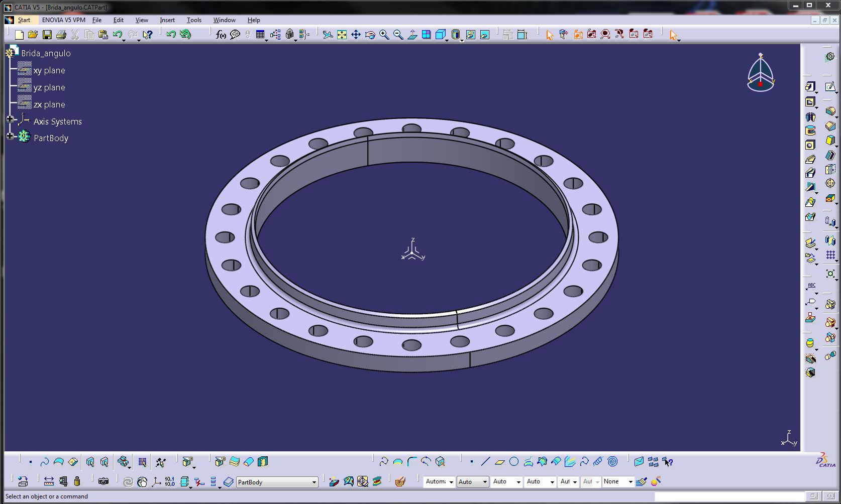
Task: Open a file using the folder icon
Action: [x=33, y=35]
